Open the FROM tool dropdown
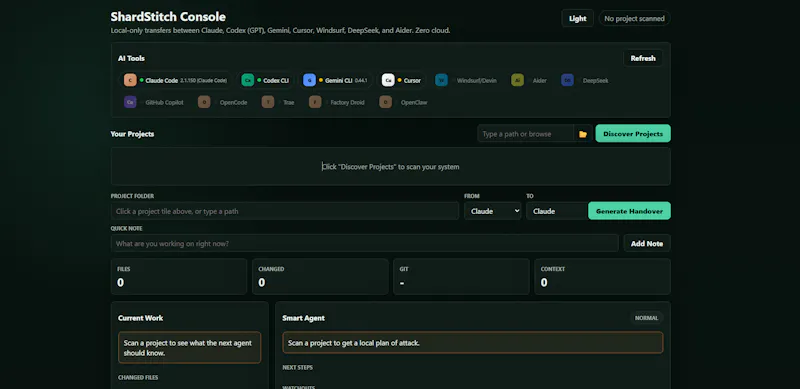 pos(492,211)
